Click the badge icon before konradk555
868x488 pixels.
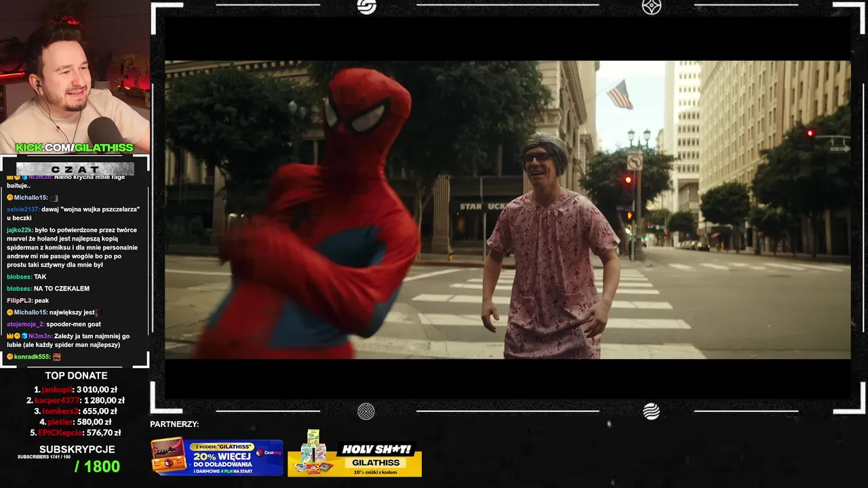[x=10, y=357]
